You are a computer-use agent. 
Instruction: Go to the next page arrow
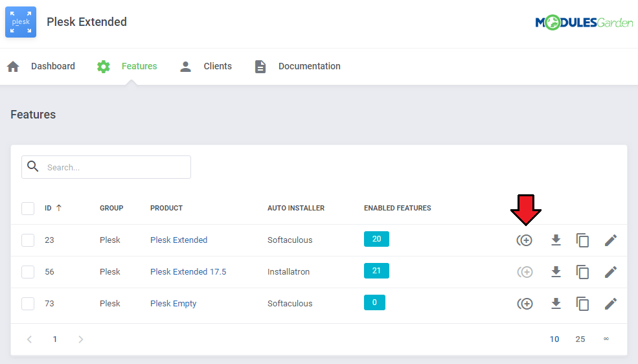[x=80, y=339]
